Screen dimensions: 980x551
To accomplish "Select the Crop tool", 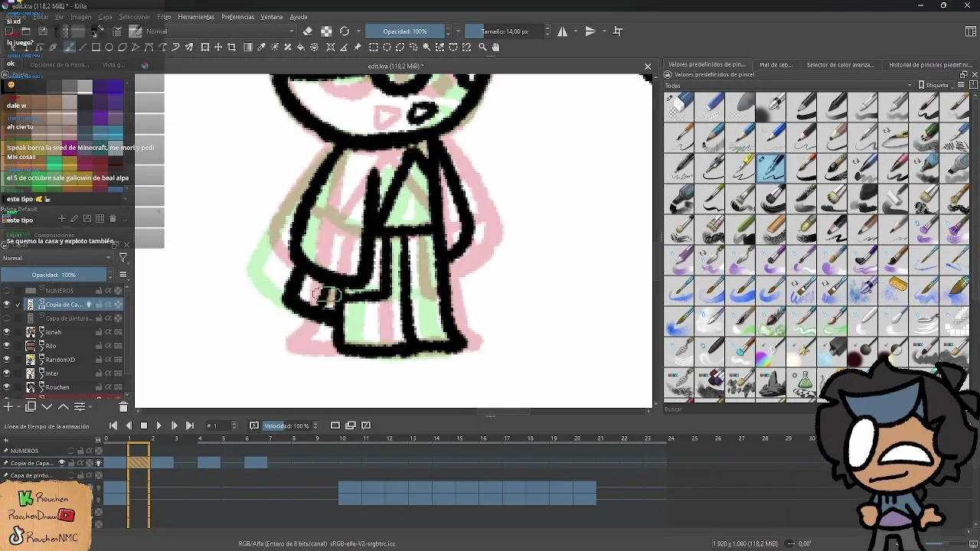I will (232, 47).
